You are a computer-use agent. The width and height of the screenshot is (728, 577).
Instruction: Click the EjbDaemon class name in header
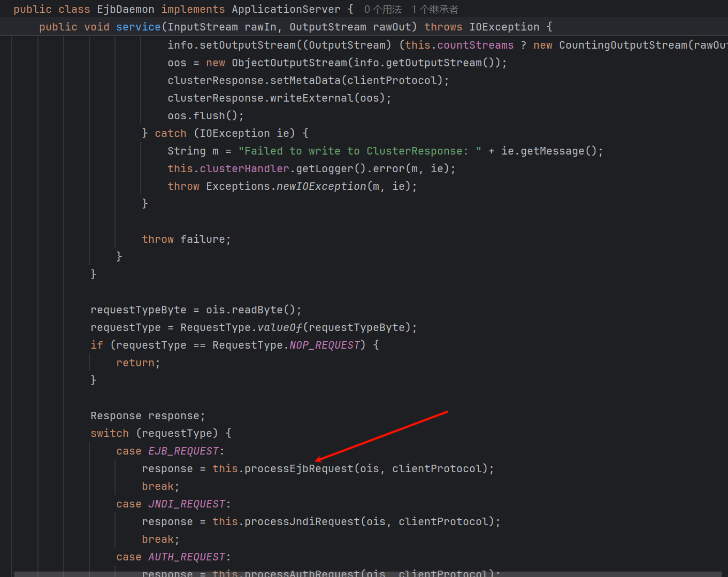pos(125,10)
